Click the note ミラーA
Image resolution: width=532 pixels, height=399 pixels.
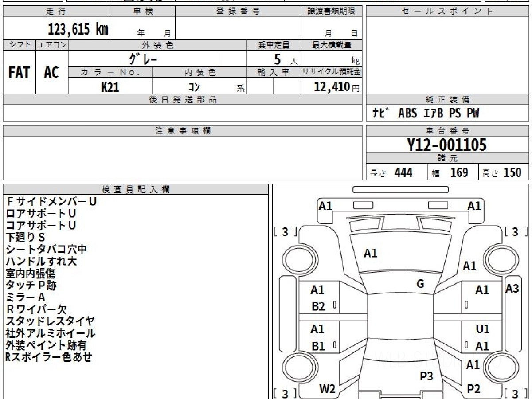tap(26, 297)
